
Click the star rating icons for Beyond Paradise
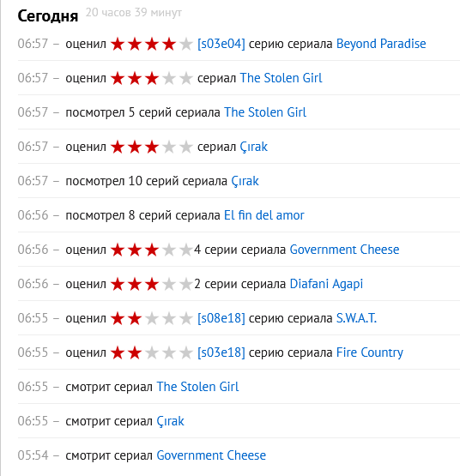click(x=152, y=45)
